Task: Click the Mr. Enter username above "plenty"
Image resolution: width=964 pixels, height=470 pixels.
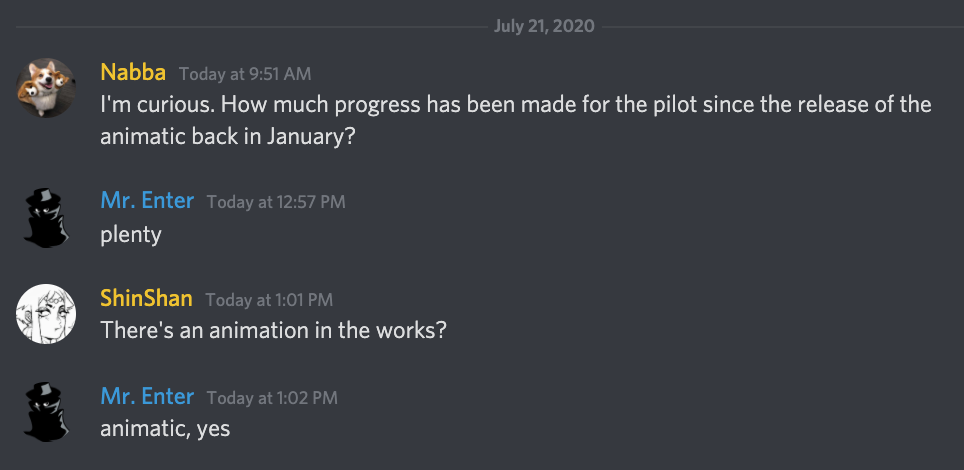Action: point(147,201)
